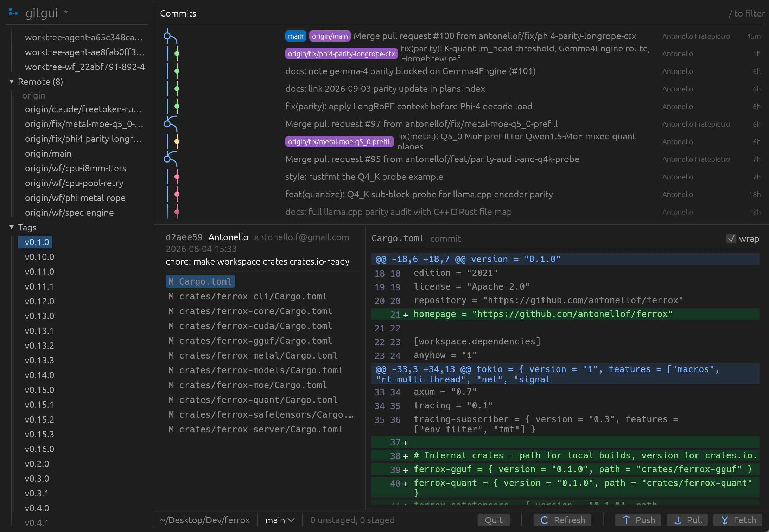Select worktree-agent-a65c348ca… branch
This screenshot has width=769, height=532.
point(84,37)
